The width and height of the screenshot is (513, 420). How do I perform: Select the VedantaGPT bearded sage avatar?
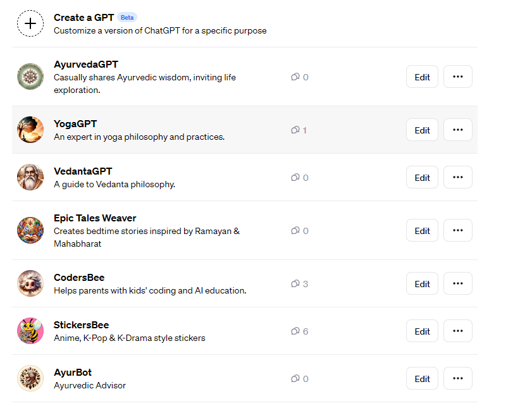(30, 177)
